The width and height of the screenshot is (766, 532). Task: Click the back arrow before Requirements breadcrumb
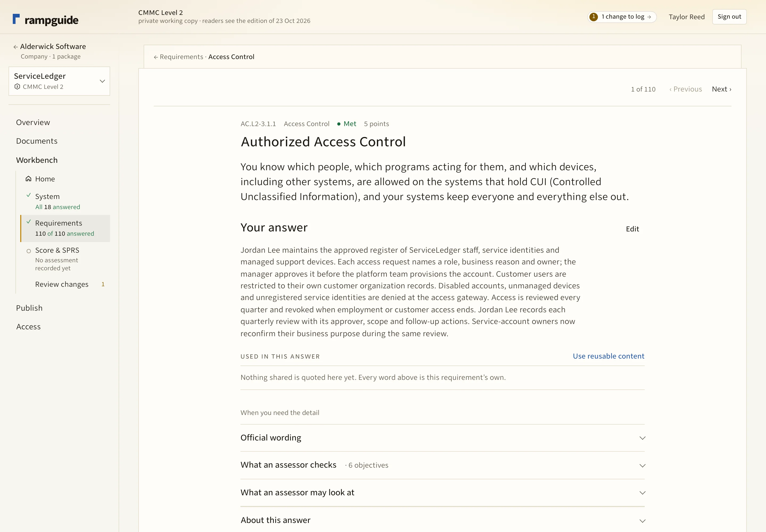point(156,57)
